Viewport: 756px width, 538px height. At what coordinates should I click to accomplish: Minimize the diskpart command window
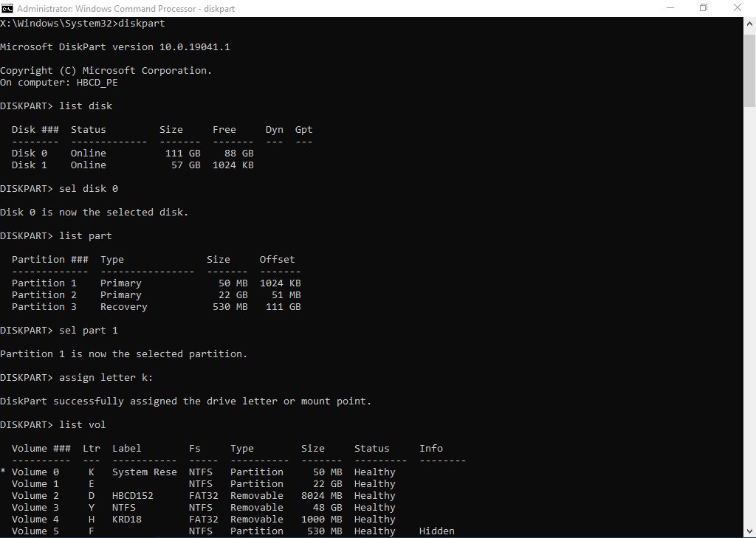669,8
